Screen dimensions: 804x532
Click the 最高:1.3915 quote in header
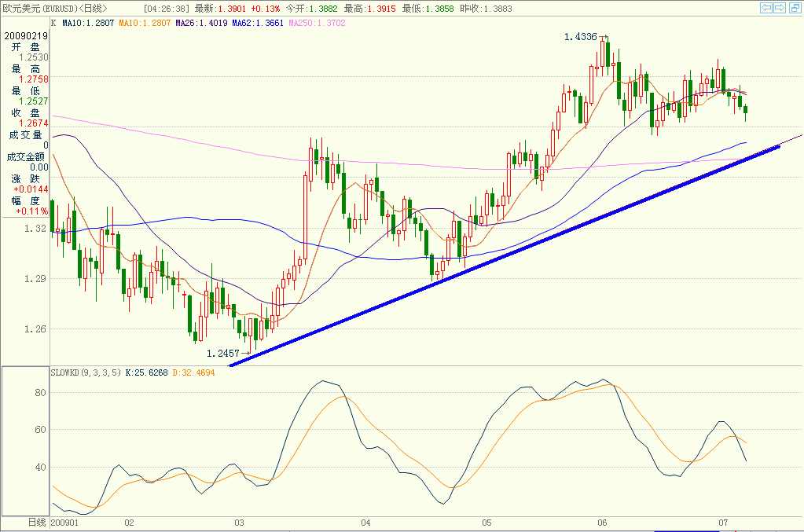tap(369, 9)
